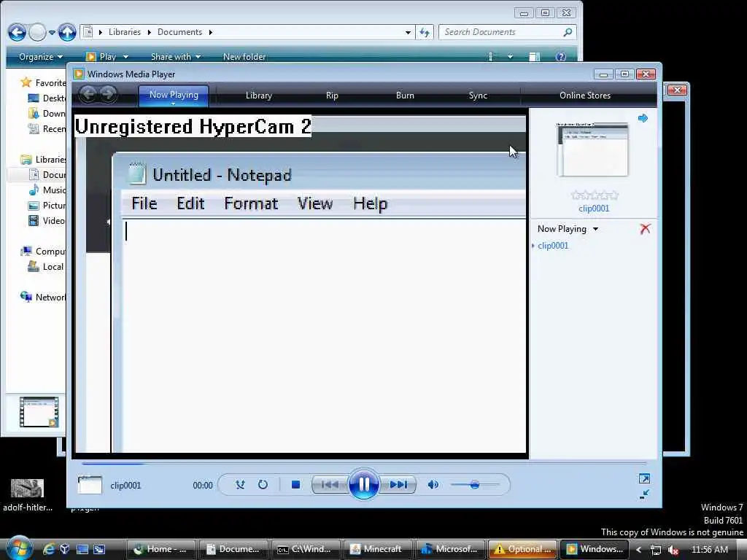The width and height of the screenshot is (747, 560).
Task: Launch Internet Explorer from quick launch
Action: [49, 549]
